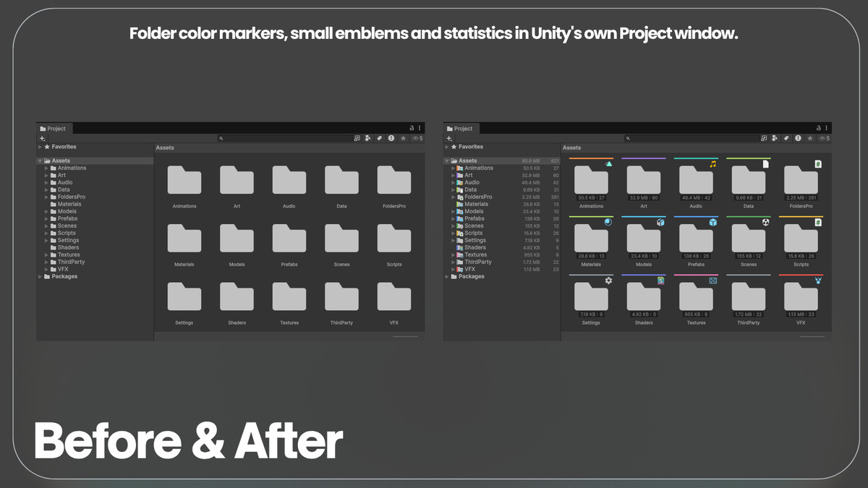Click the import log warning icon in the After toolbar
Screen dimensions: 868x488
click(799, 138)
